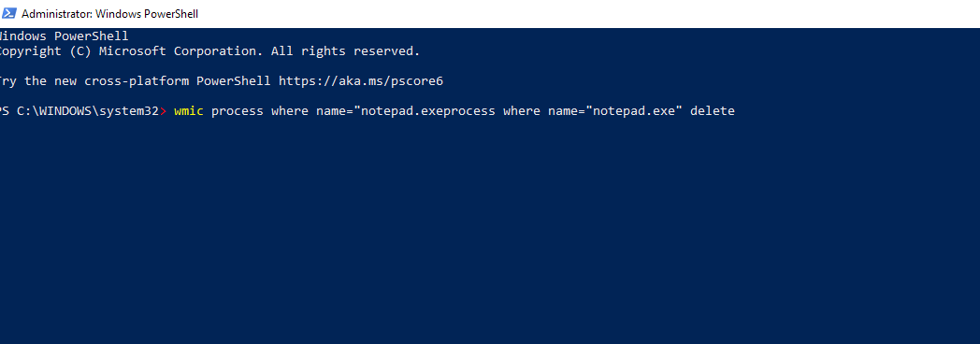
Task: Click the first 'process' word in command
Action: pyautogui.click(x=237, y=111)
